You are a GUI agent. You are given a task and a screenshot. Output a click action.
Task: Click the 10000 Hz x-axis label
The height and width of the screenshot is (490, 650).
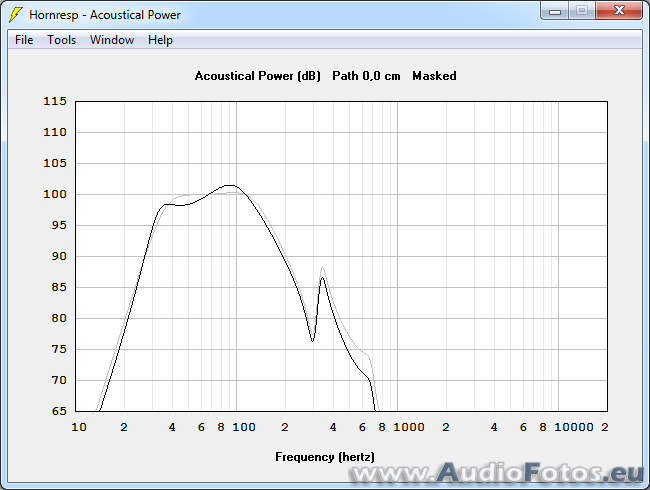point(574,427)
